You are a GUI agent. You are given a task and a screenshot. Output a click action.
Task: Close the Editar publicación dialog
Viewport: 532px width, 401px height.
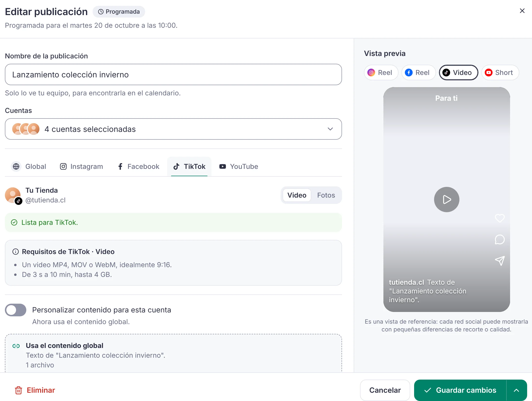pyautogui.click(x=522, y=11)
